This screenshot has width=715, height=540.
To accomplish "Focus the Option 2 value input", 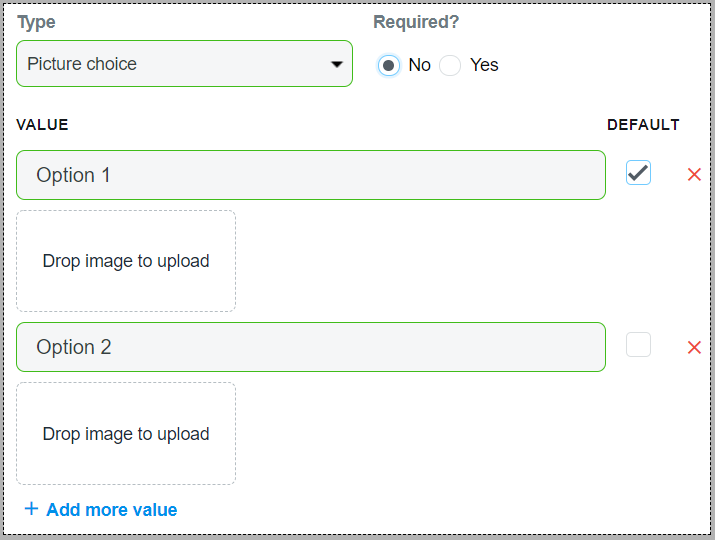I will (310, 347).
